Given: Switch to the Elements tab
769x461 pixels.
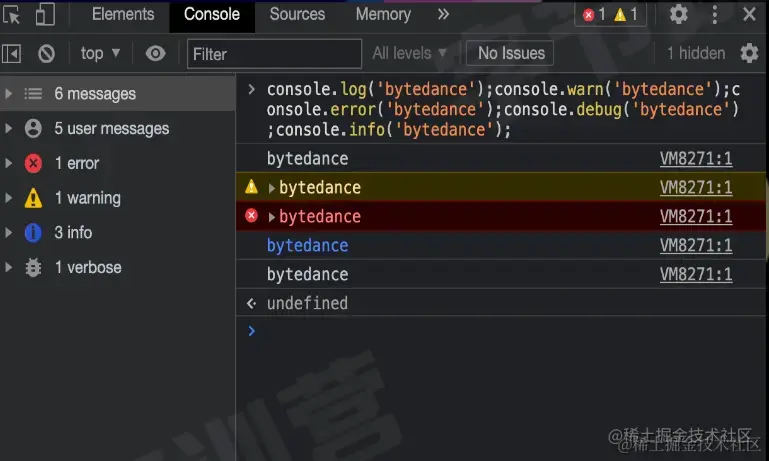Looking at the screenshot, I should click(123, 15).
